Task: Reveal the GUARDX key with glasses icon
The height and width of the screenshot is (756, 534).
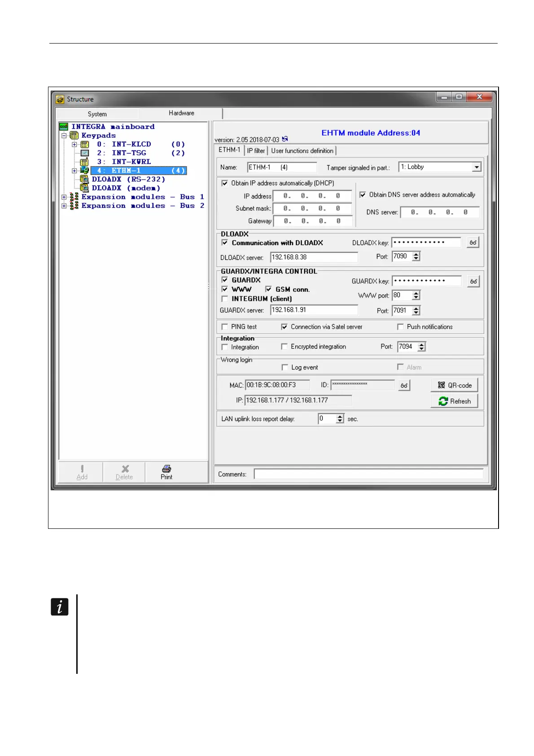Action: 473,281
